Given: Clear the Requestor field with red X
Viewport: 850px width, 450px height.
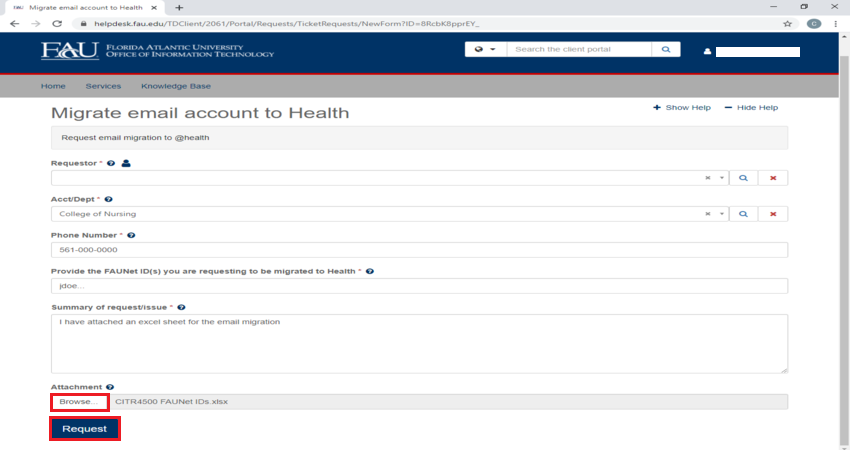Looking at the screenshot, I should point(773,178).
